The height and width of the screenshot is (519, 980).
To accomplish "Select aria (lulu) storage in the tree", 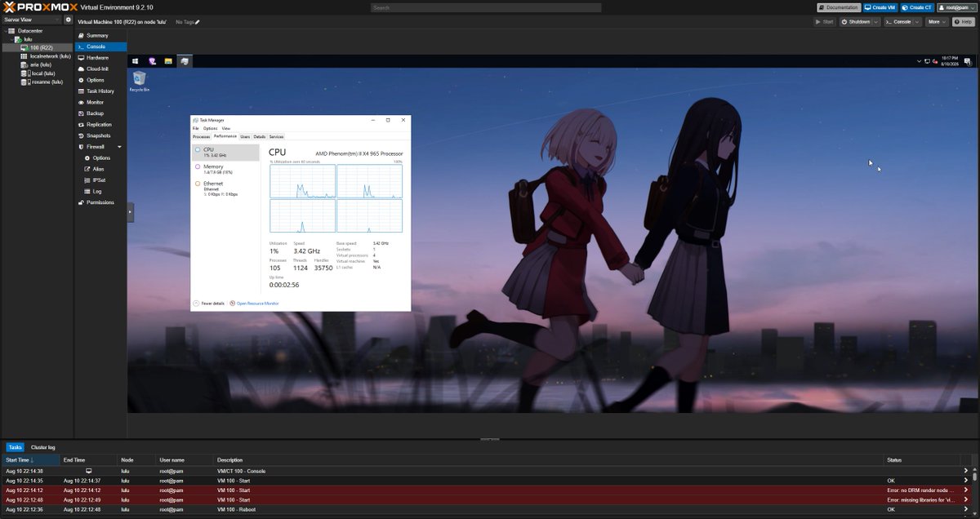I will [36, 64].
